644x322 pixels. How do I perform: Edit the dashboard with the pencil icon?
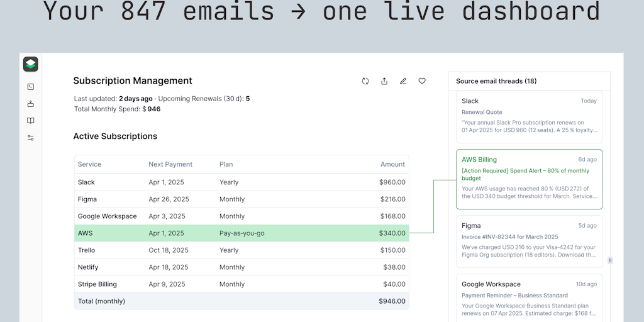point(403,81)
